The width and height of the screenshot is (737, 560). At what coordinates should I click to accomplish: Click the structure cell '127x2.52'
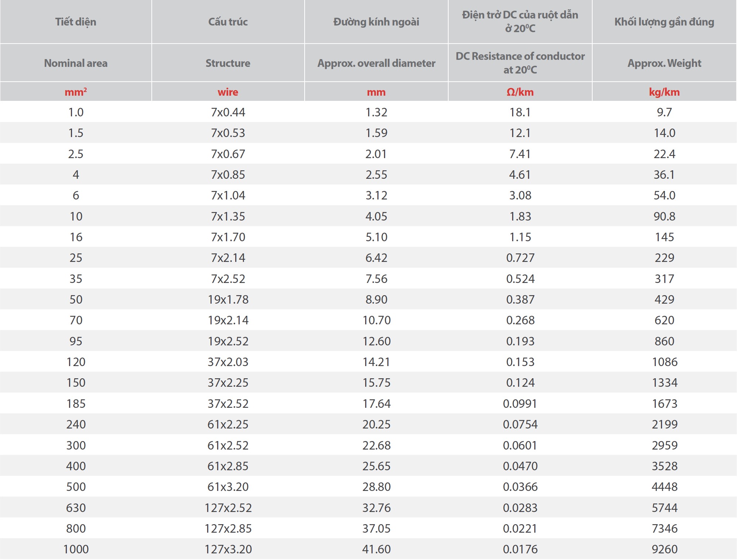click(x=228, y=508)
